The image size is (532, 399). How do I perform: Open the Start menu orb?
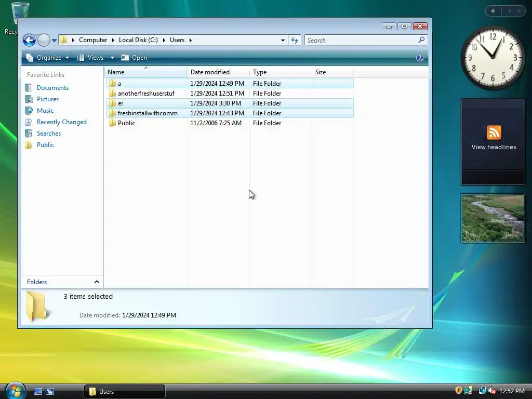[x=15, y=391]
